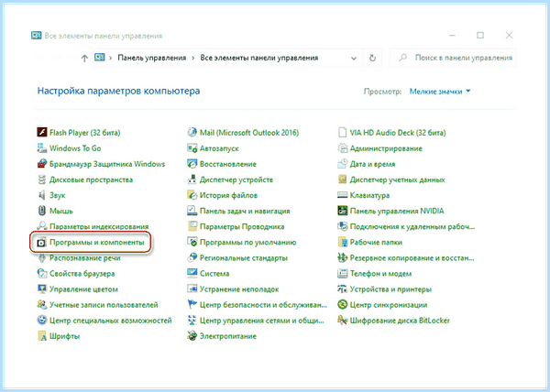Open Телефон и модем link
Viewport: 550px width, 392px height.
pos(380,273)
